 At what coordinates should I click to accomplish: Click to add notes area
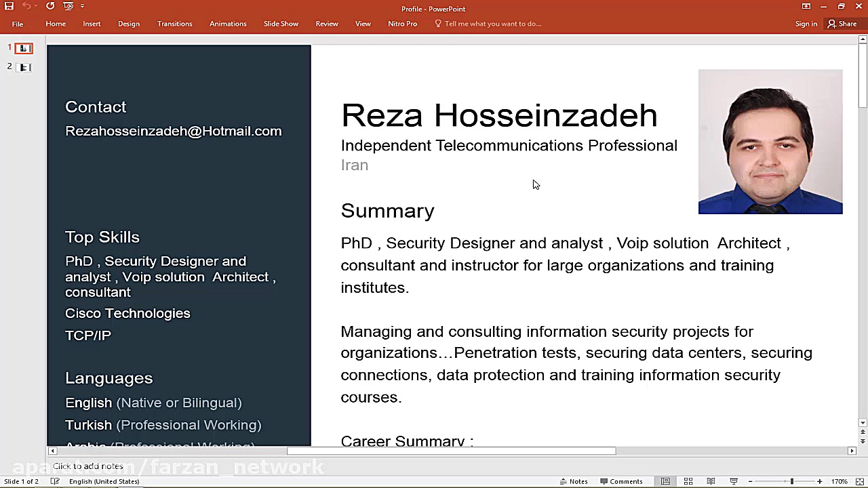[88, 466]
